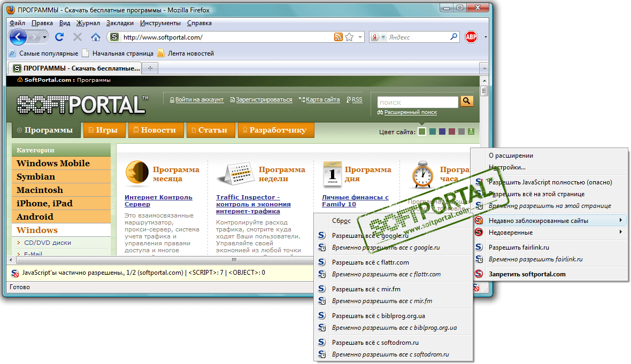
Task: Click Карта сайта link
Action: [x=320, y=100]
